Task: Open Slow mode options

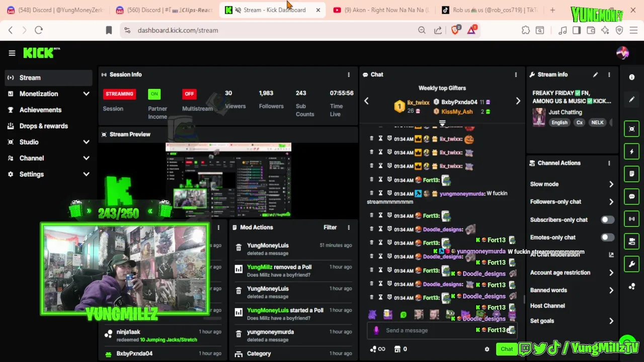Action: coord(572,184)
